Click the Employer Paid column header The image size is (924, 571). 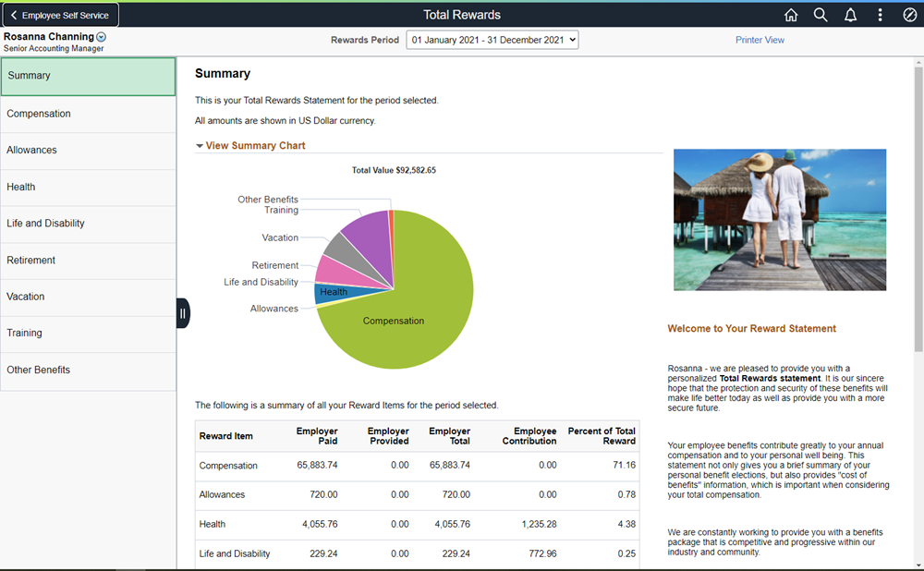coord(316,436)
